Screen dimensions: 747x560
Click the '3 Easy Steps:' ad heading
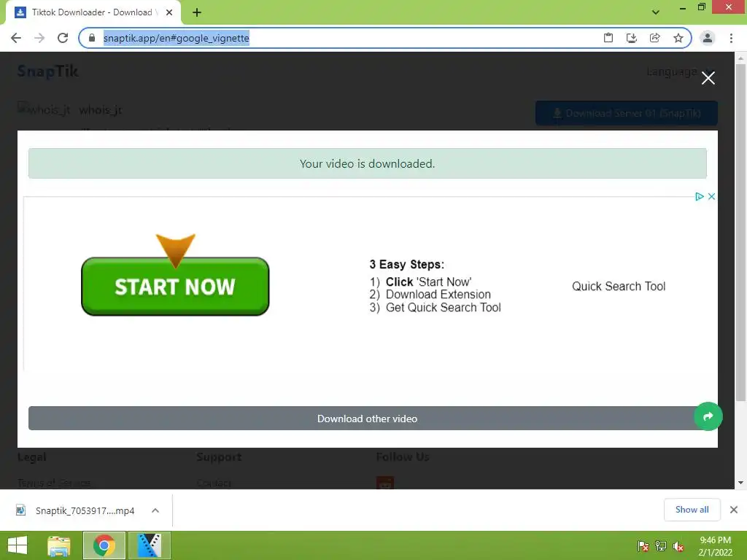(406, 264)
